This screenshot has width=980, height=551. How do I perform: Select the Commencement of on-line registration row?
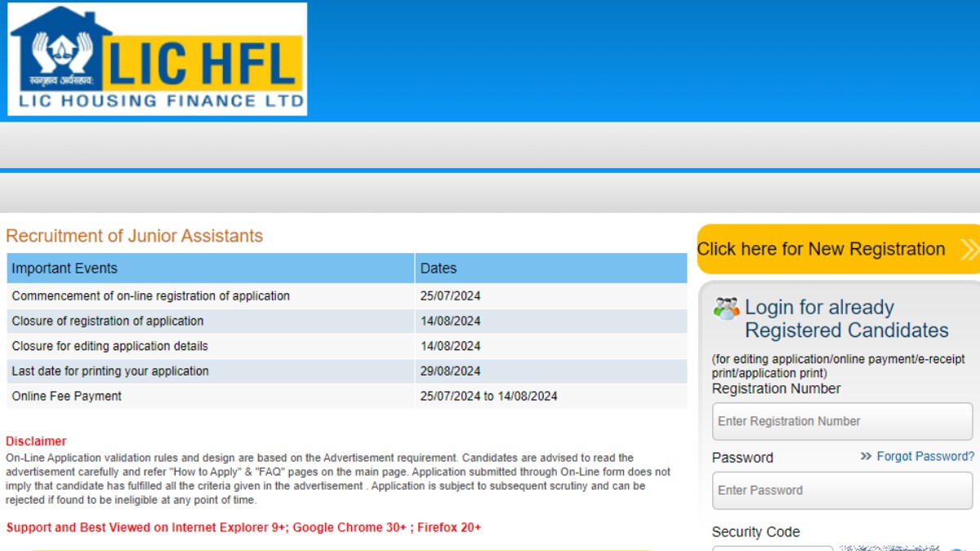(x=347, y=295)
